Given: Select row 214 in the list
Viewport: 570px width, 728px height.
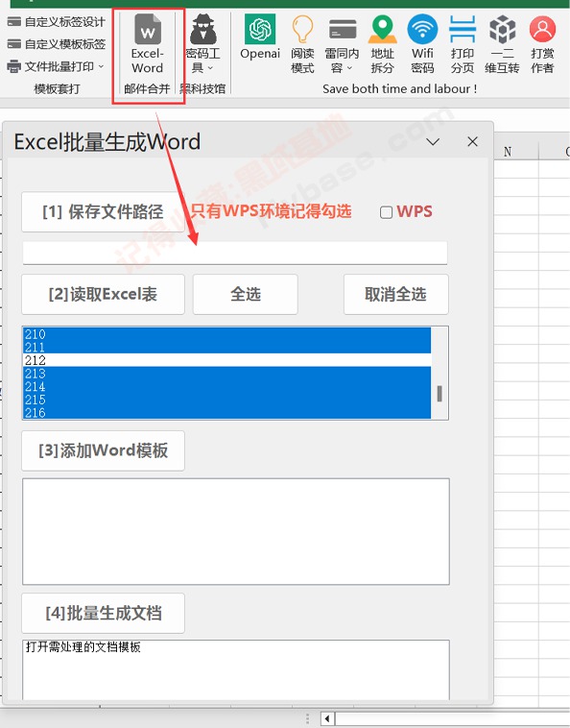Looking at the screenshot, I should click(226, 386).
